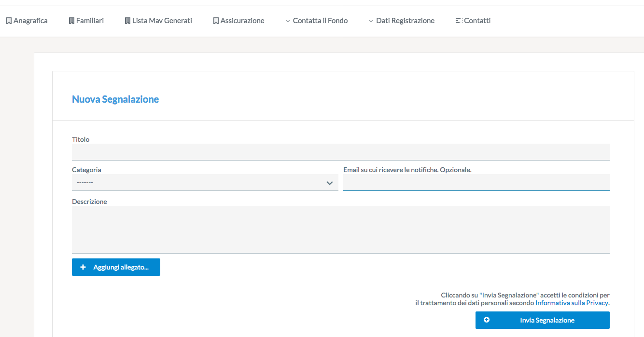Expand the Dati Registrazione chevron
This screenshot has width=644, height=337.
click(x=371, y=21)
